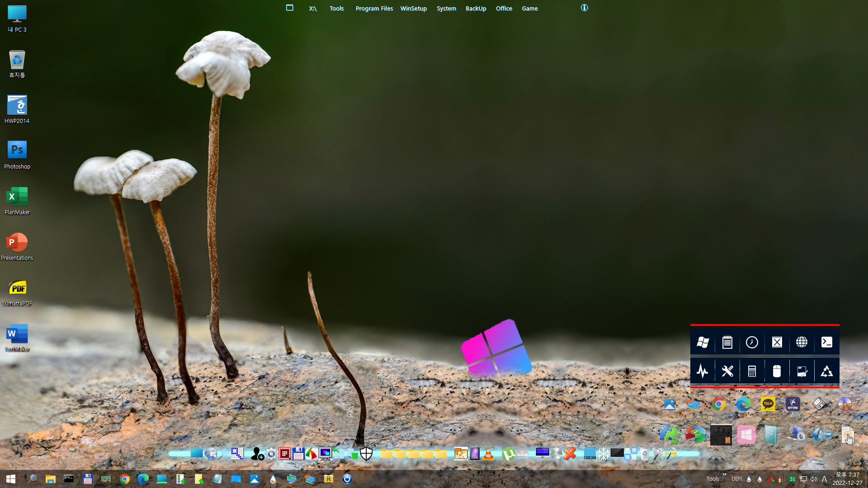Open the BackUp top menu

[x=476, y=8]
